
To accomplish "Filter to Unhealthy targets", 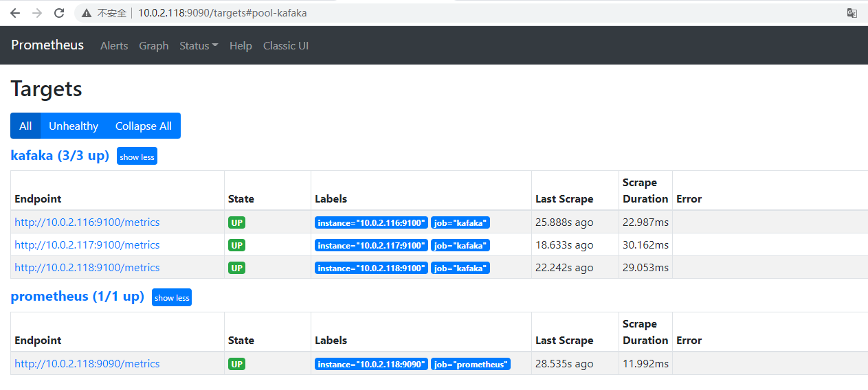I will click(x=74, y=126).
